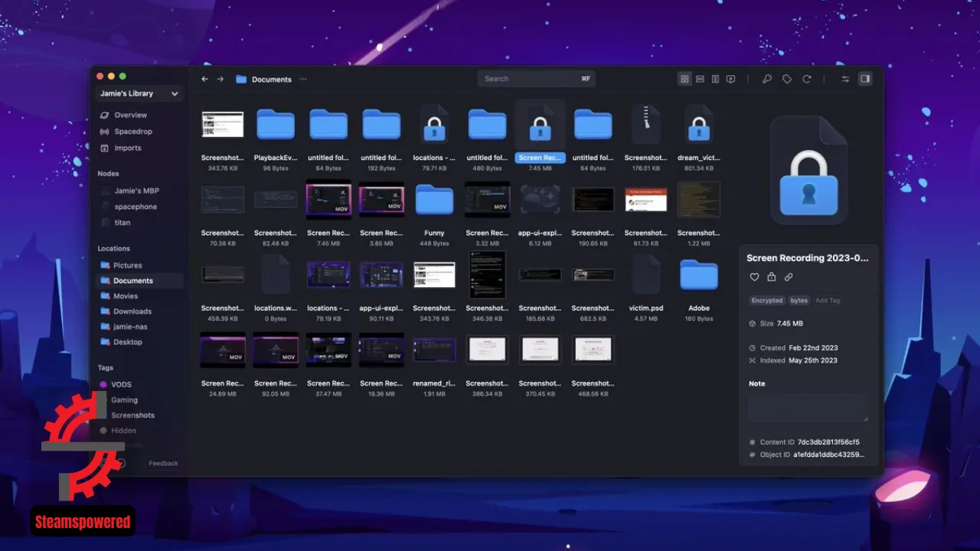
Task: Switch to list view layout
Action: (x=700, y=79)
